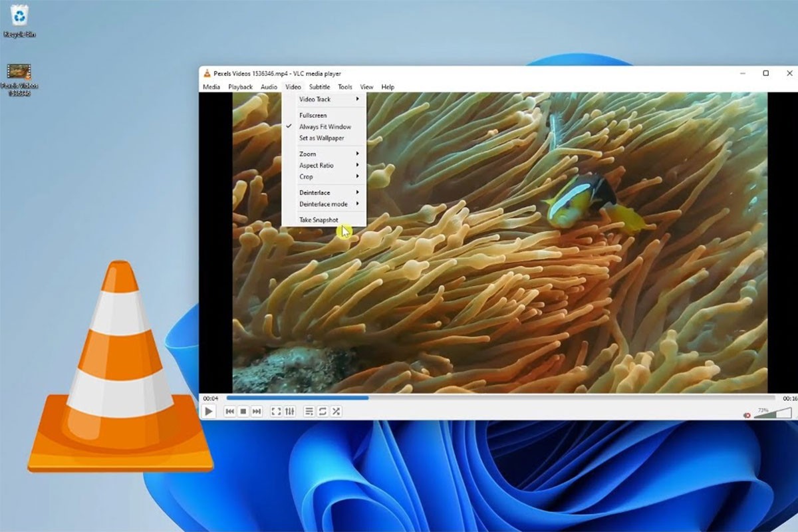Viewport: 798px width, 532px height.
Task: Maximize the VLC window
Action: pos(766,73)
